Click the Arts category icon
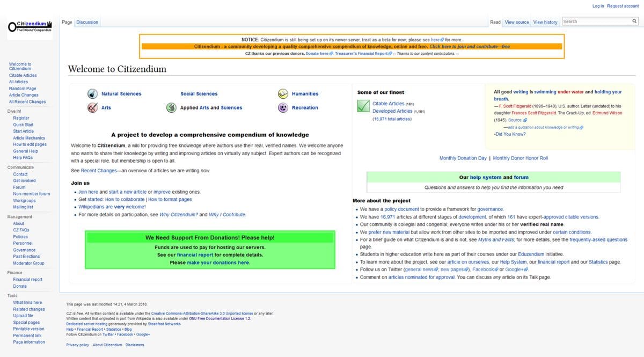Viewport: 644px width, 357px height. (92, 107)
